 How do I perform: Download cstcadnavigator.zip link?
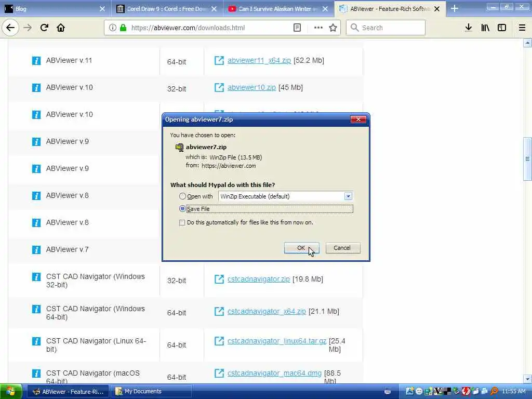point(259,279)
